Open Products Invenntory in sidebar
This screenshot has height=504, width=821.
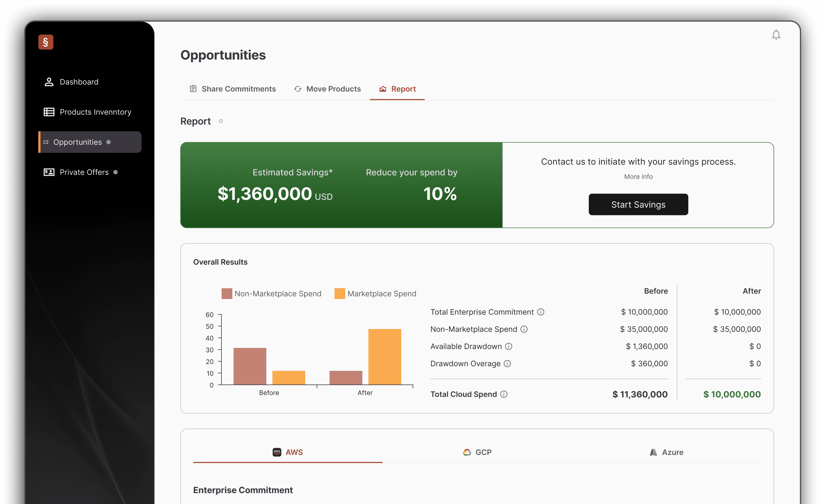click(x=95, y=112)
